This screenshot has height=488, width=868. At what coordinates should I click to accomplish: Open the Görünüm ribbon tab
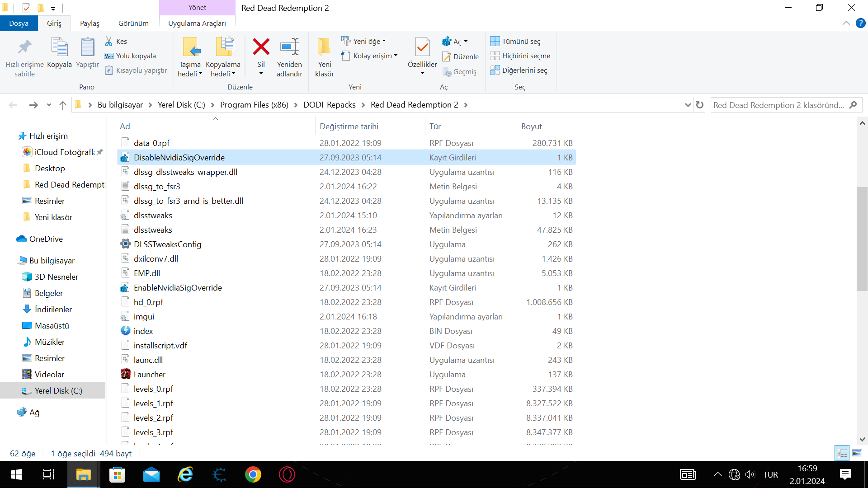point(133,23)
